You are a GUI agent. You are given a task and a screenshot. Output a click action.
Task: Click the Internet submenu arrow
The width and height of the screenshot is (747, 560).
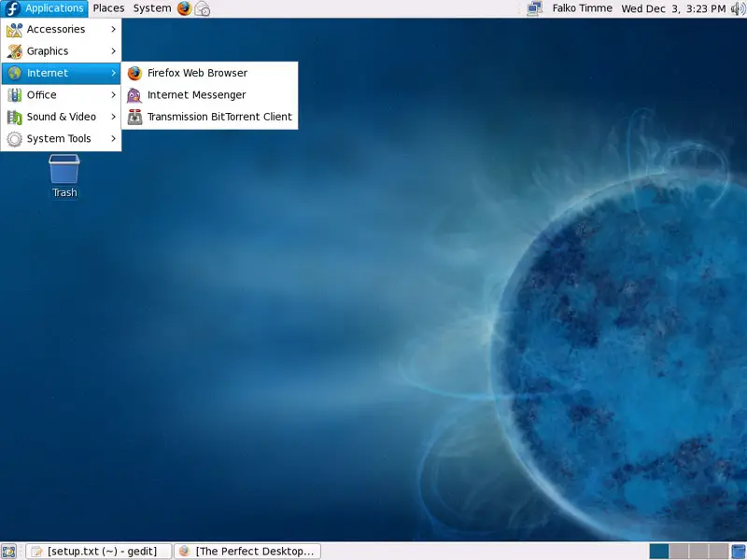pyautogui.click(x=113, y=74)
